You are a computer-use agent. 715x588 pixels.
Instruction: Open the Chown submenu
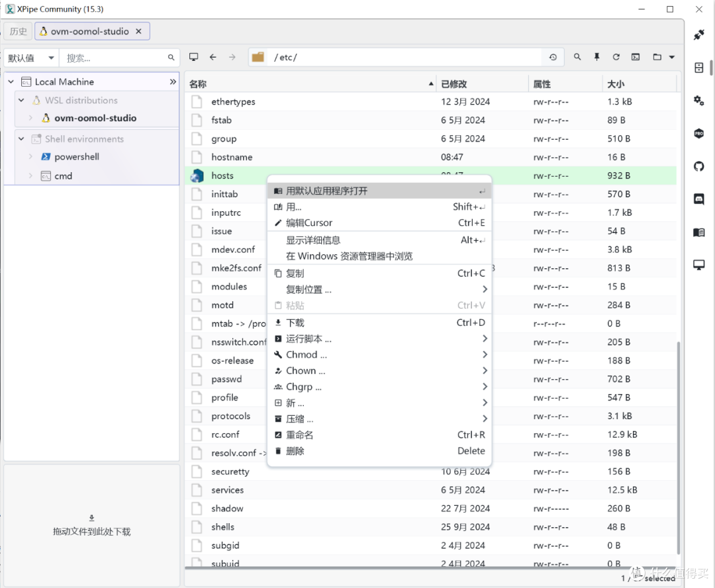[379, 370]
